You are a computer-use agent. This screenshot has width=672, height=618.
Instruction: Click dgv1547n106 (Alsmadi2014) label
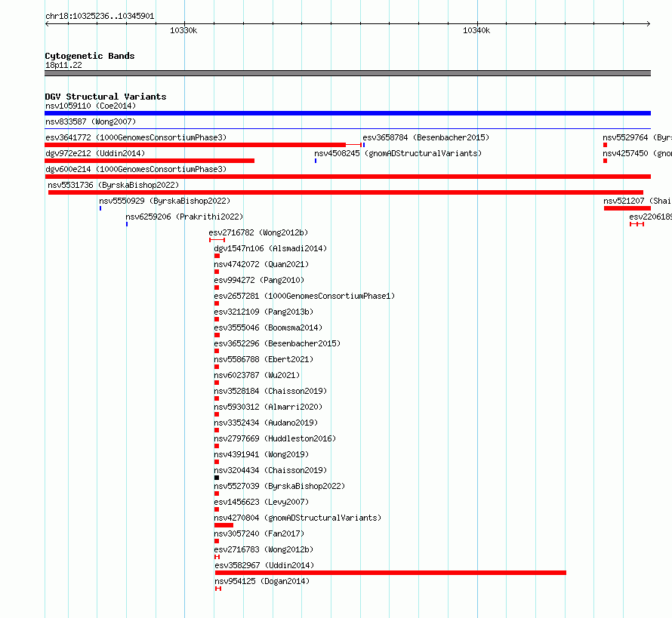click(x=270, y=248)
